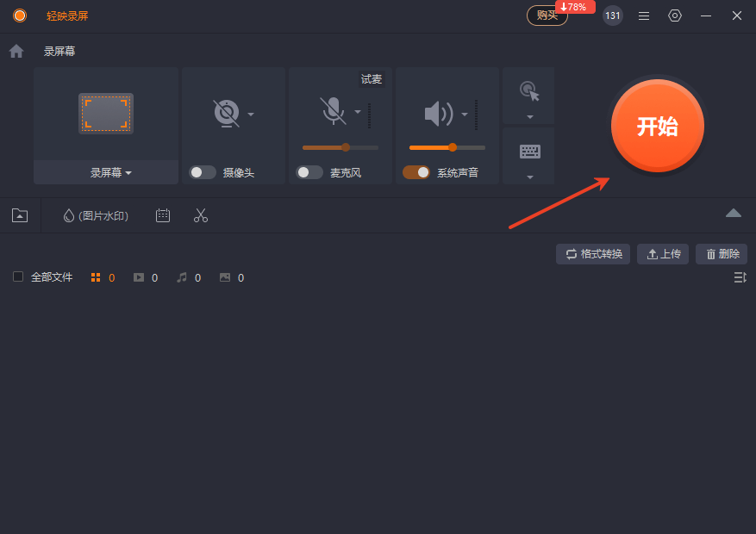The width and height of the screenshot is (756, 534).
Task: Click the 删除 delete button
Action: pos(722,254)
